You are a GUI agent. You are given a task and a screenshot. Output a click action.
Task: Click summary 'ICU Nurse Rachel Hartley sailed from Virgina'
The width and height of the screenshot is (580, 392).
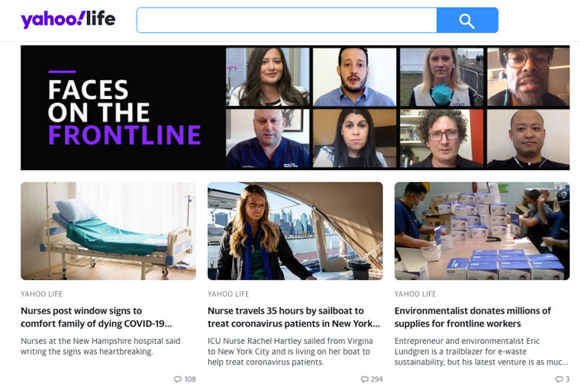coord(290,352)
